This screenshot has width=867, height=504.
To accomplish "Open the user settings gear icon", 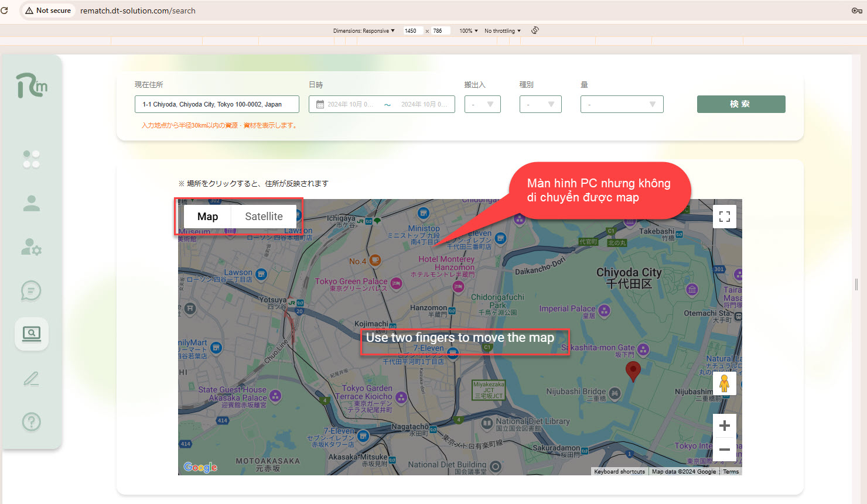I will pyautogui.click(x=32, y=247).
